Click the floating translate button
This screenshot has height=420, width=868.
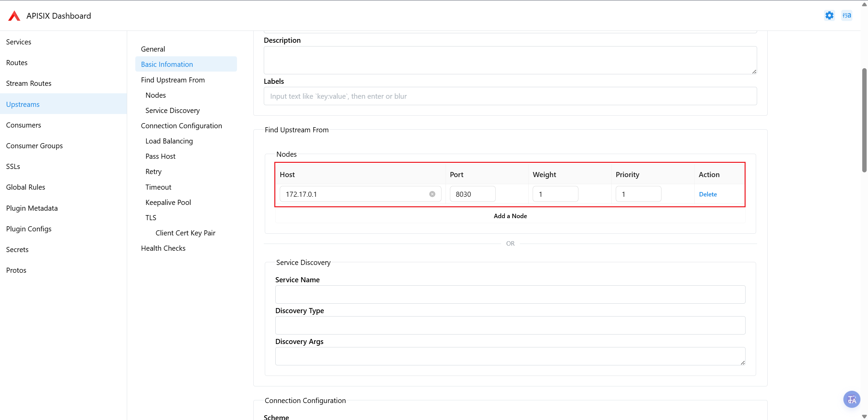click(x=851, y=399)
